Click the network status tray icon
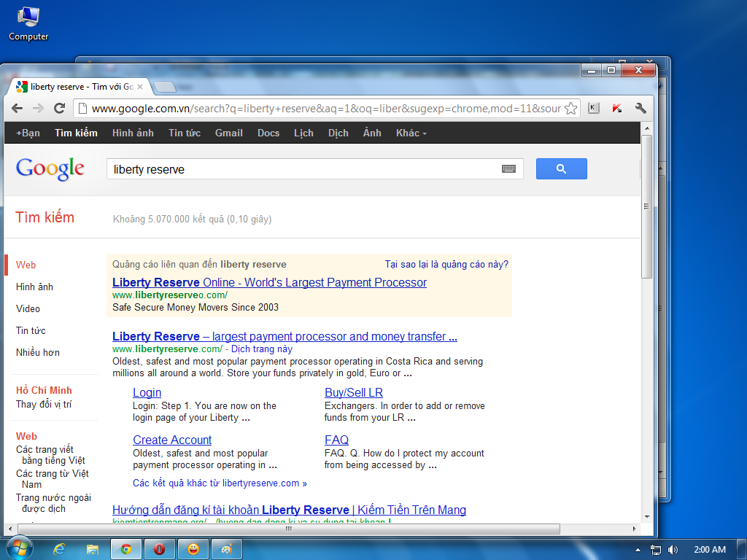Viewport: 747px width, 560px height. [656, 550]
